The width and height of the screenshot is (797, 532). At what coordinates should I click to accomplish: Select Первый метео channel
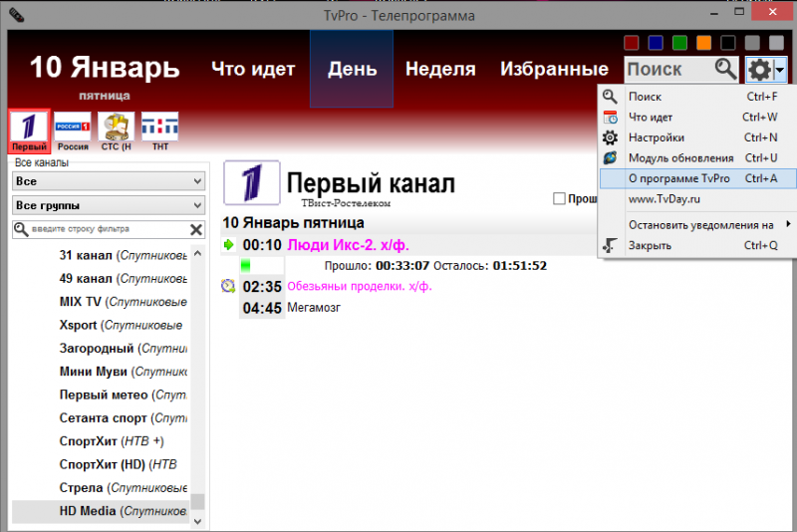[123, 395]
